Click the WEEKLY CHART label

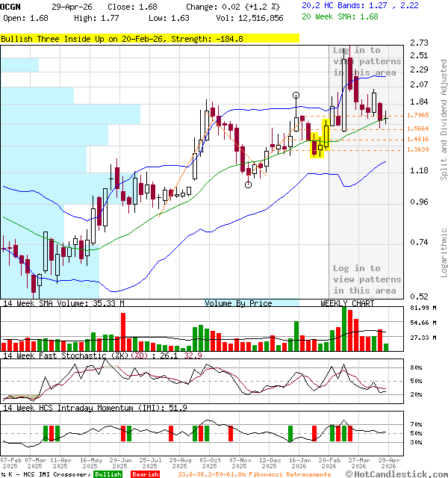(x=347, y=303)
